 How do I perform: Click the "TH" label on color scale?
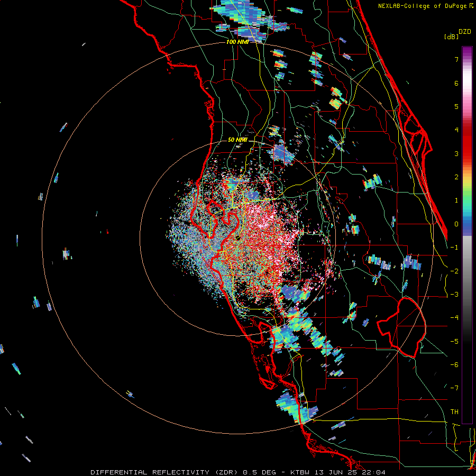454,412
